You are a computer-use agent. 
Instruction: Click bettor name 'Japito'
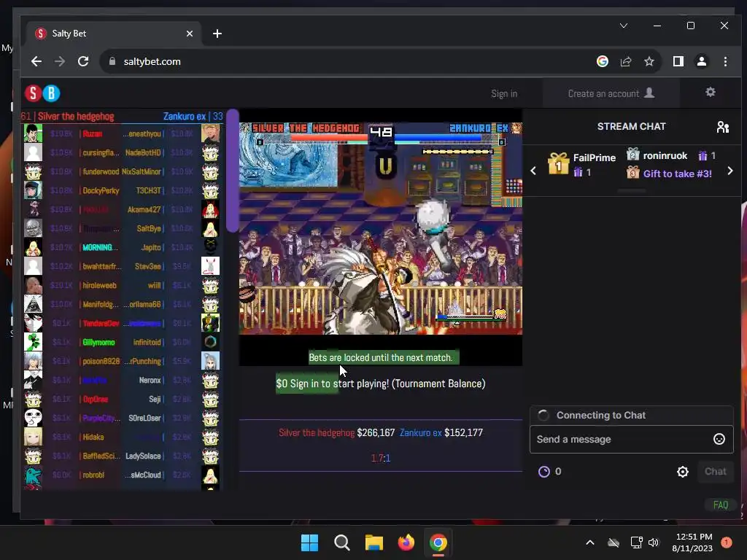[x=151, y=248]
